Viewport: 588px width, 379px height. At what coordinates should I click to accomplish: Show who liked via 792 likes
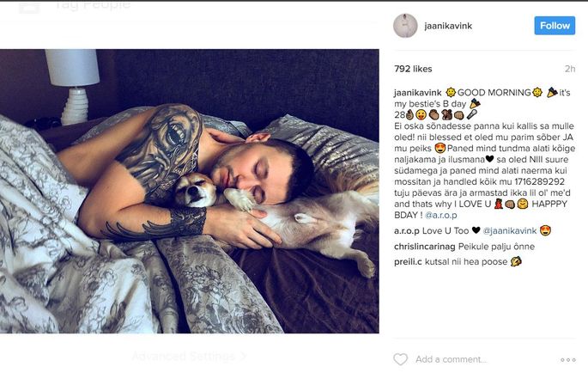413,69
